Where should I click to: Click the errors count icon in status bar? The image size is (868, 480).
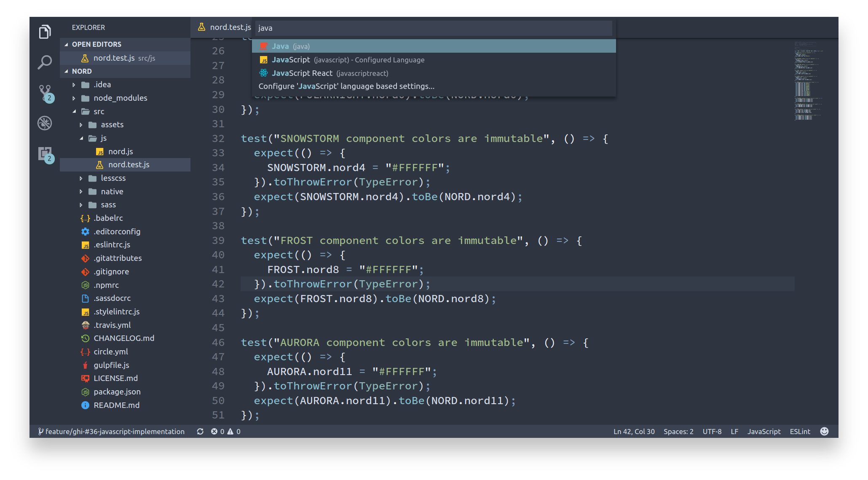[x=214, y=431]
